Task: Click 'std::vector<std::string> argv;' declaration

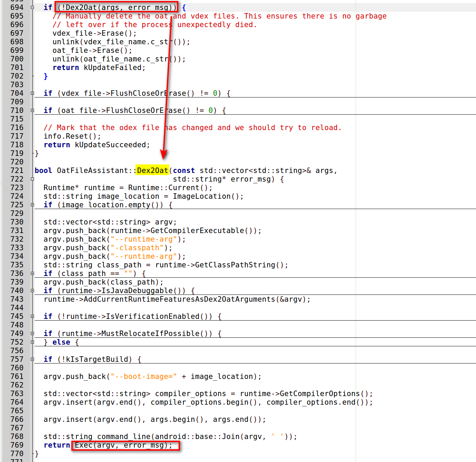Action: pyautogui.click(x=110, y=222)
